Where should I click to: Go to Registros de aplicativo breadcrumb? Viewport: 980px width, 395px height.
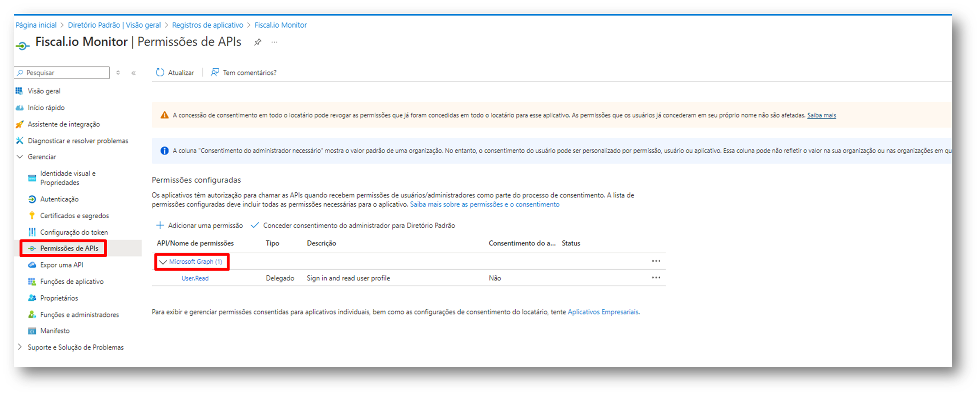208,25
